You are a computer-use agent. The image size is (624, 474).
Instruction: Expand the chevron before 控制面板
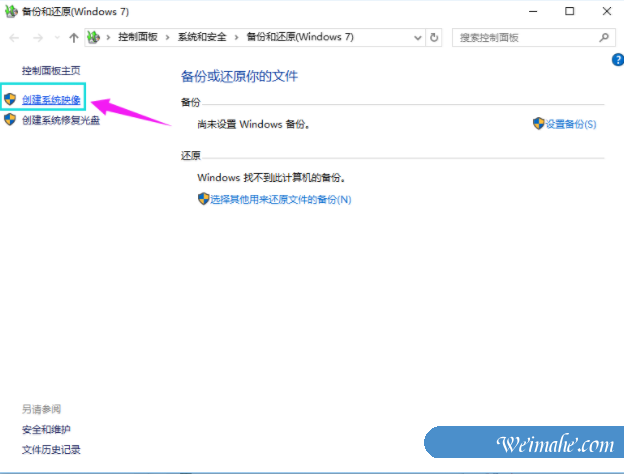(x=108, y=37)
